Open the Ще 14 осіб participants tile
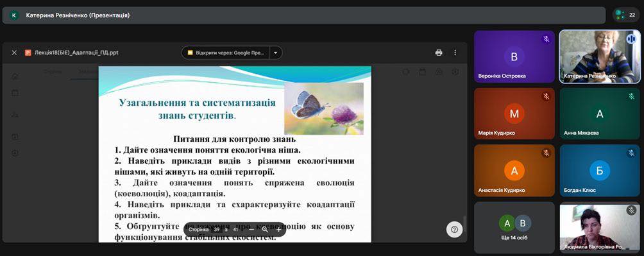 coord(514,228)
